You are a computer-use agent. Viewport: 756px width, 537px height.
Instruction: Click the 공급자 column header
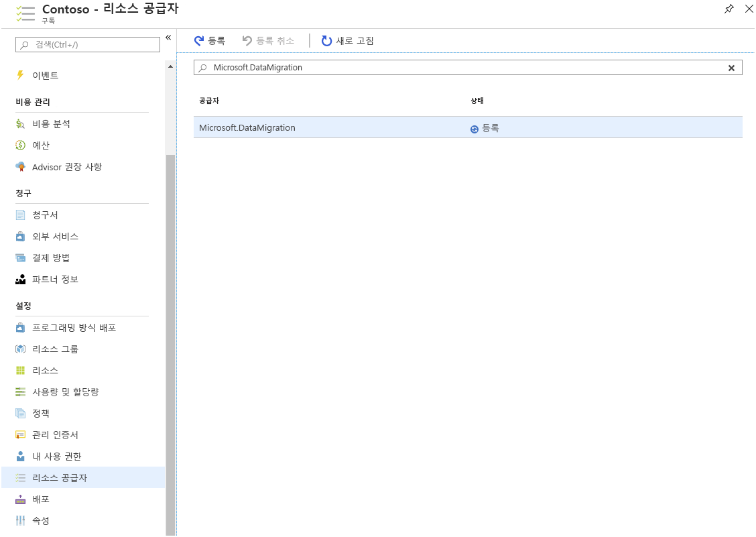[209, 101]
